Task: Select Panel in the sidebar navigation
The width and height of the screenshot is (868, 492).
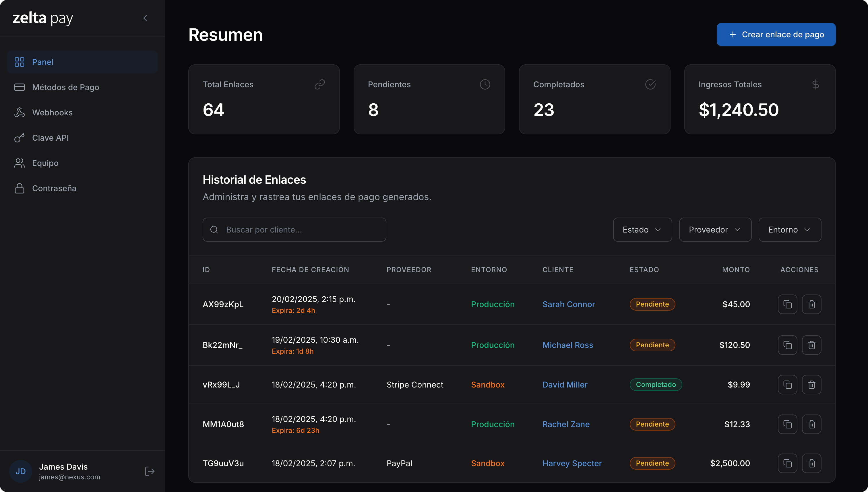Action: point(42,62)
